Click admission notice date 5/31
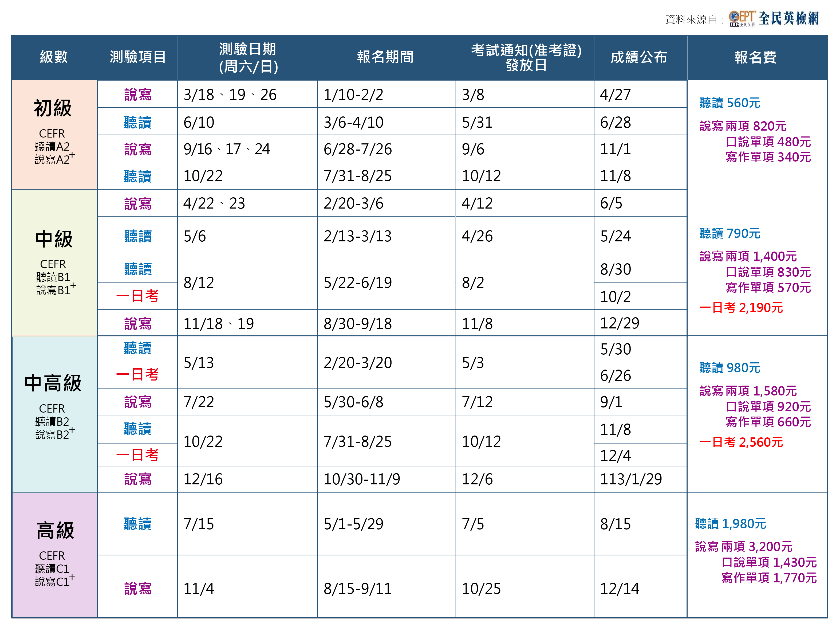This screenshot has width=840, height=635. pyautogui.click(x=477, y=122)
